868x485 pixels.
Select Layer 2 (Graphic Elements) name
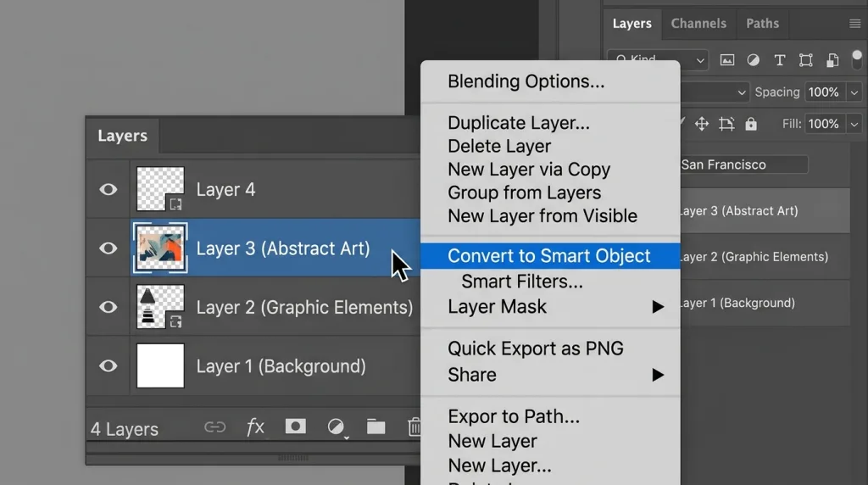(x=304, y=307)
